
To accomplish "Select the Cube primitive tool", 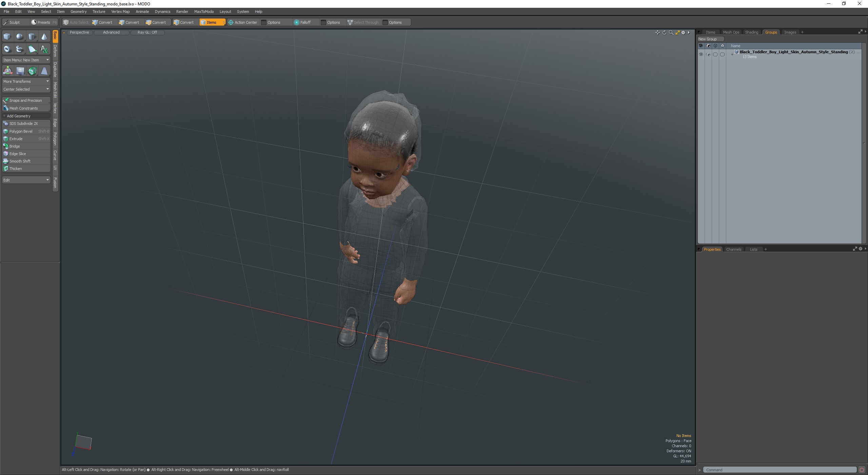I will [7, 37].
